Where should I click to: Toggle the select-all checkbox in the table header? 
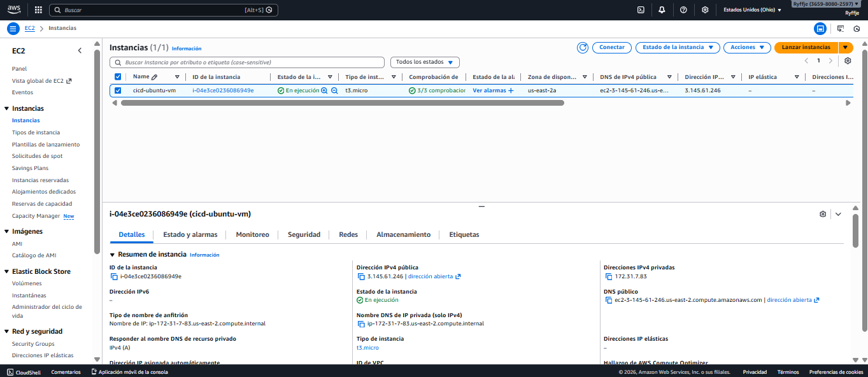tap(117, 76)
